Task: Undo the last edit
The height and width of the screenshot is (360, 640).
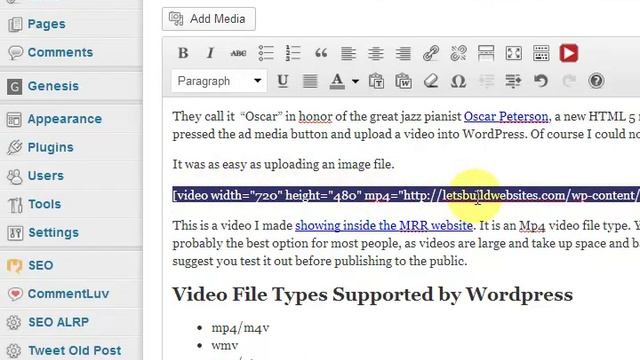Action: pyautogui.click(x=541, y=81)
